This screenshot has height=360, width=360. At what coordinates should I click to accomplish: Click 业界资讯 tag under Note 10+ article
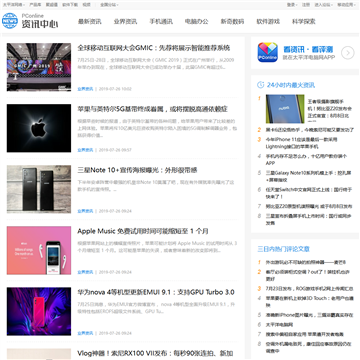(x=85, y=211)
